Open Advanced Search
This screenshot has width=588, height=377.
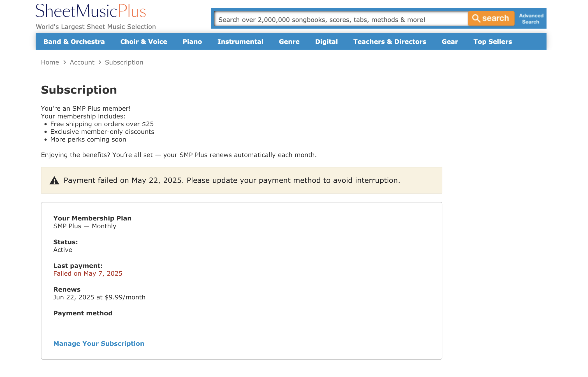pos(531,19)
